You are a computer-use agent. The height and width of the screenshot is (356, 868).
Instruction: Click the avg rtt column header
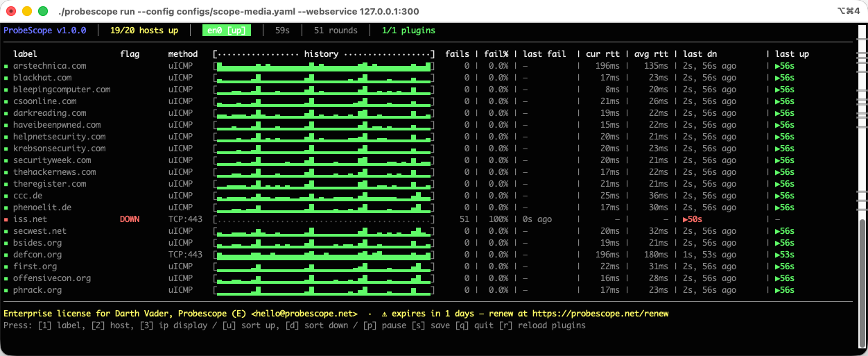click(x=651, y=54)
